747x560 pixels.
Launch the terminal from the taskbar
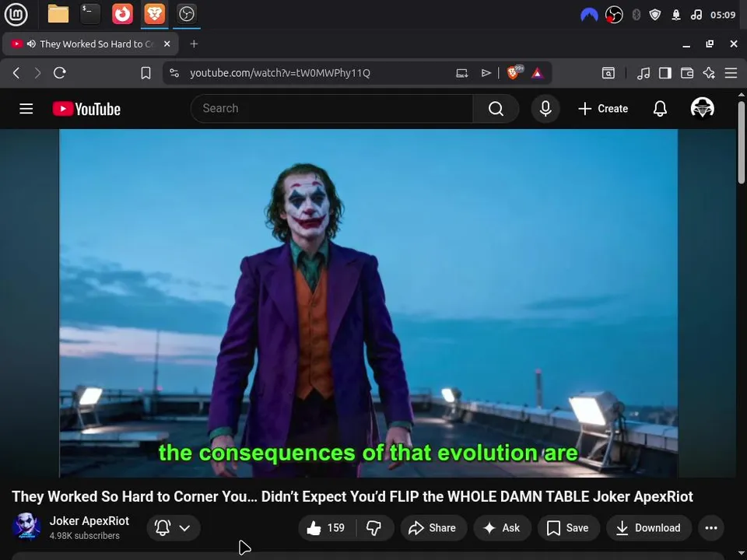pyautogui.click(x=89, y=14)
